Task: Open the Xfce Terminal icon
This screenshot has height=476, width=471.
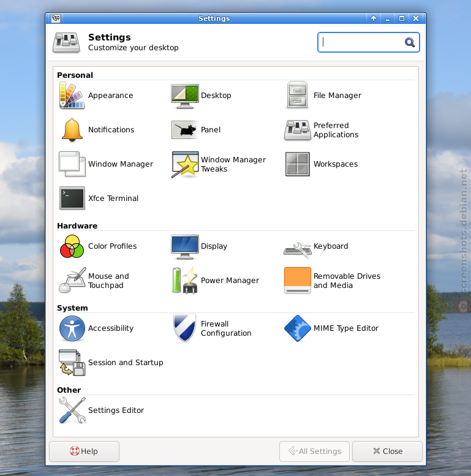Action: (x=72, y=198)
